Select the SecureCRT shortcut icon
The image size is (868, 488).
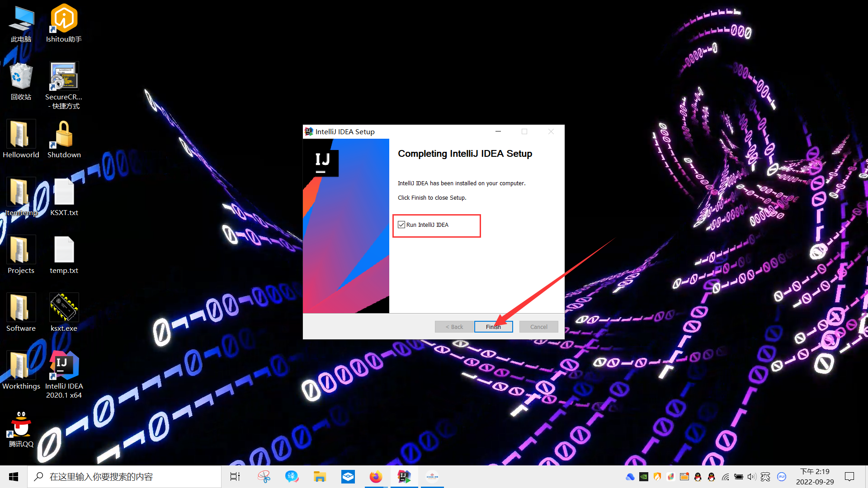(x=64, y=77)
